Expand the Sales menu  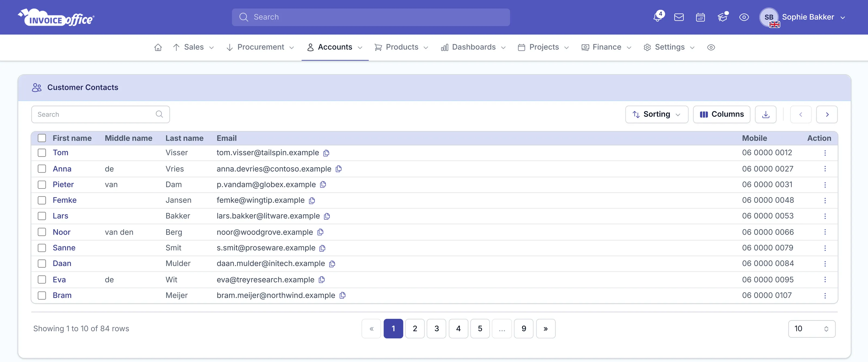[x=193, y=47]
